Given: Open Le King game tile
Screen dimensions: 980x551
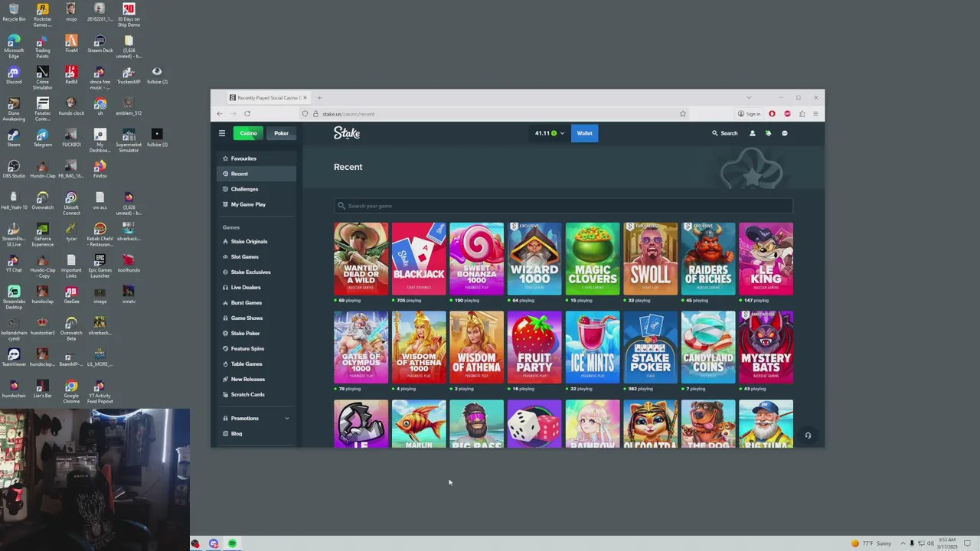Looking at the screenshot, I should tap(766, 259).
